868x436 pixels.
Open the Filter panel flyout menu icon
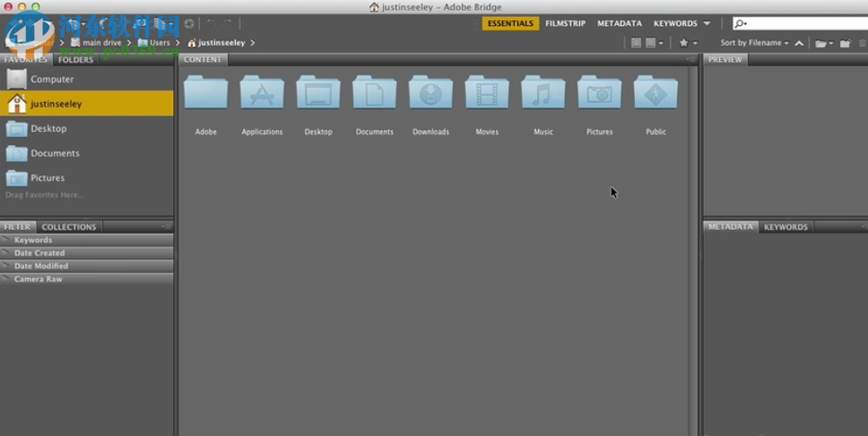pos(167,226)
